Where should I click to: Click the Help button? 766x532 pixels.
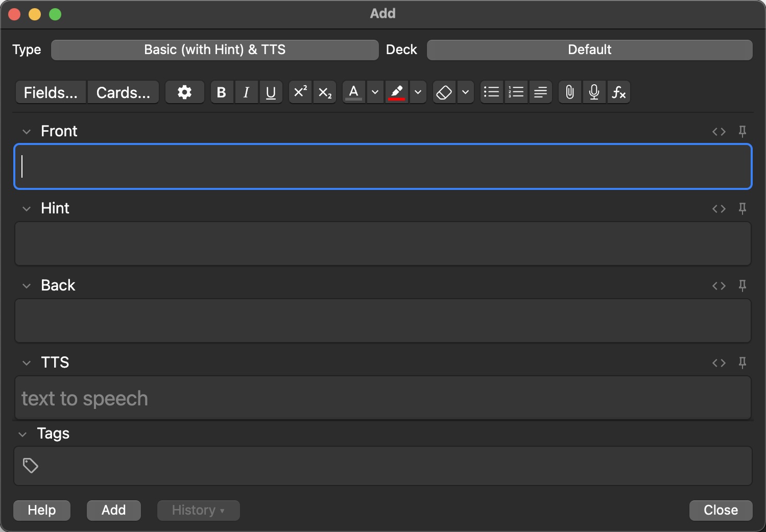(x=42, y=510)
